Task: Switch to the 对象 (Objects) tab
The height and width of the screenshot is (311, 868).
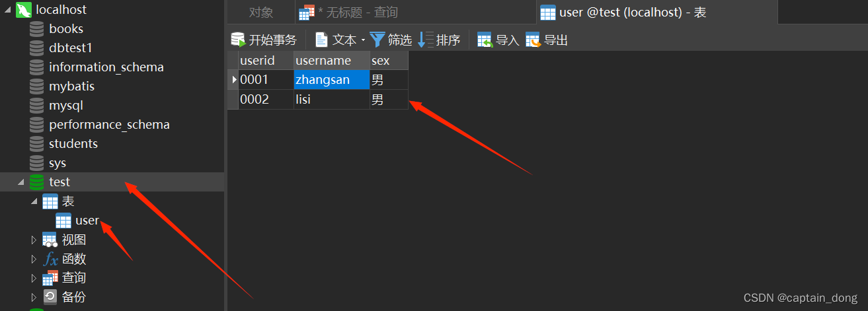Action: (261, 13)
